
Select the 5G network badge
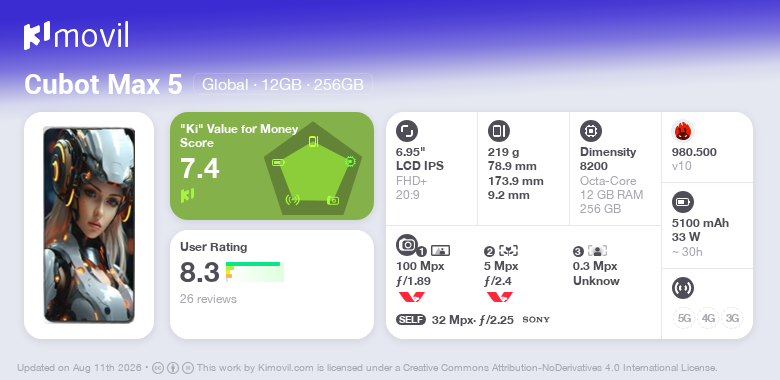tap(684, 318)
